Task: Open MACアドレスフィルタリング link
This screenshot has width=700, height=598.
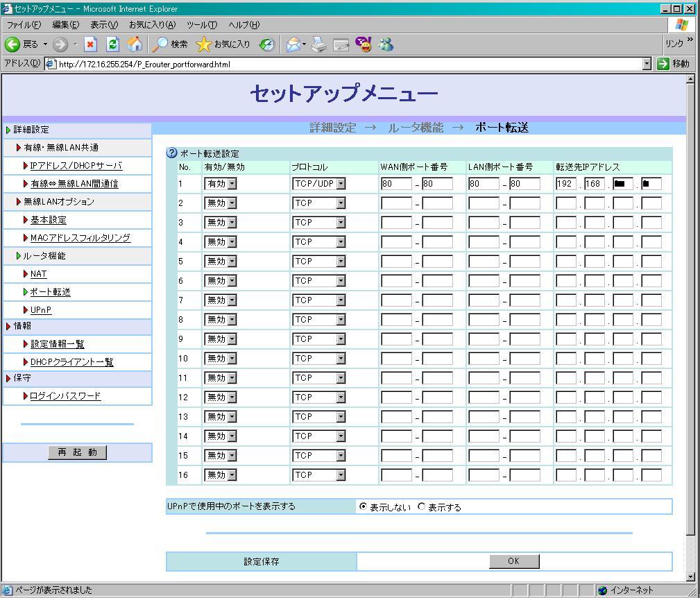Action: click(x=80, y=237)
